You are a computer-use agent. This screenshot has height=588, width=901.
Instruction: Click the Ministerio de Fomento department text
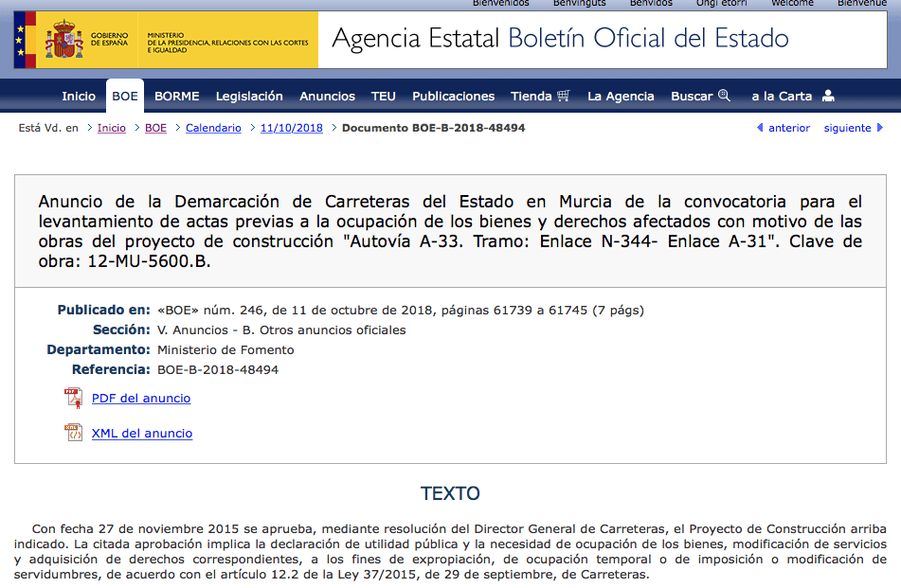tap(225, 349)
